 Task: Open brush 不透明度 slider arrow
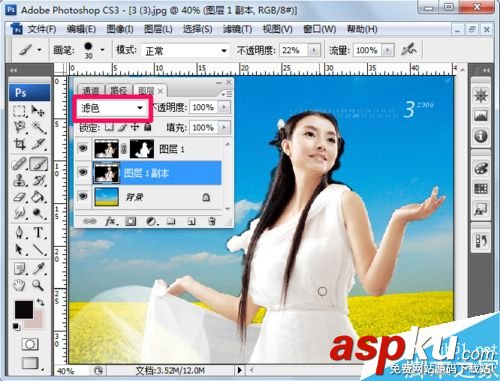[314, 50]
